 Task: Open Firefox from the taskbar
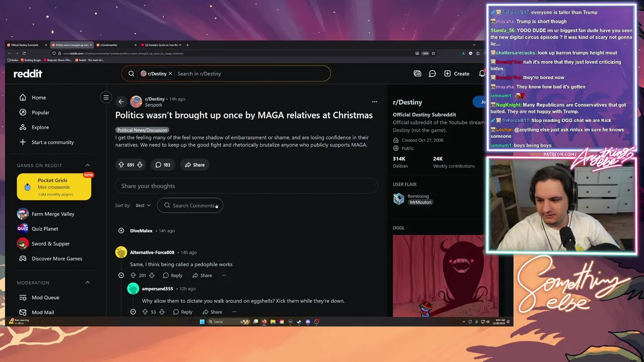[x=264, y=322]
